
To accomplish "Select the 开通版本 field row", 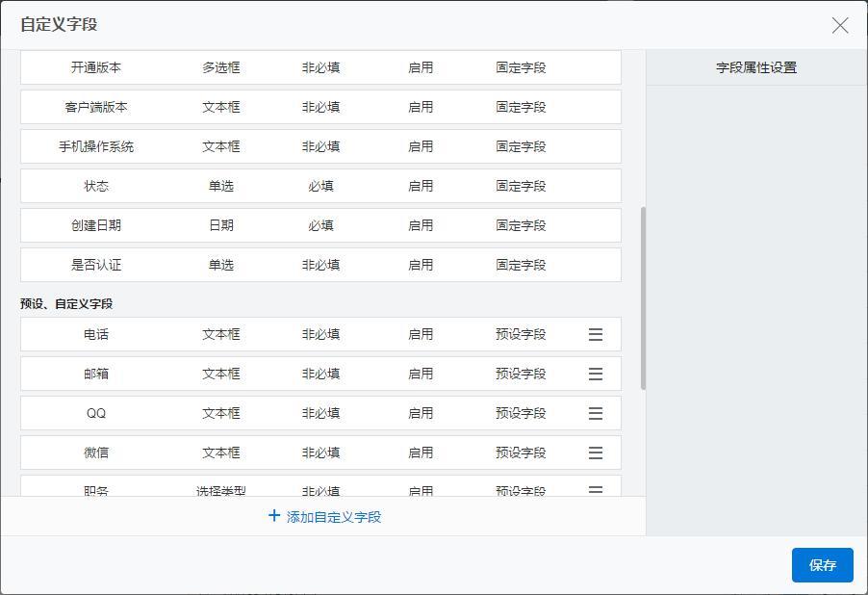I will click(320, 67).
